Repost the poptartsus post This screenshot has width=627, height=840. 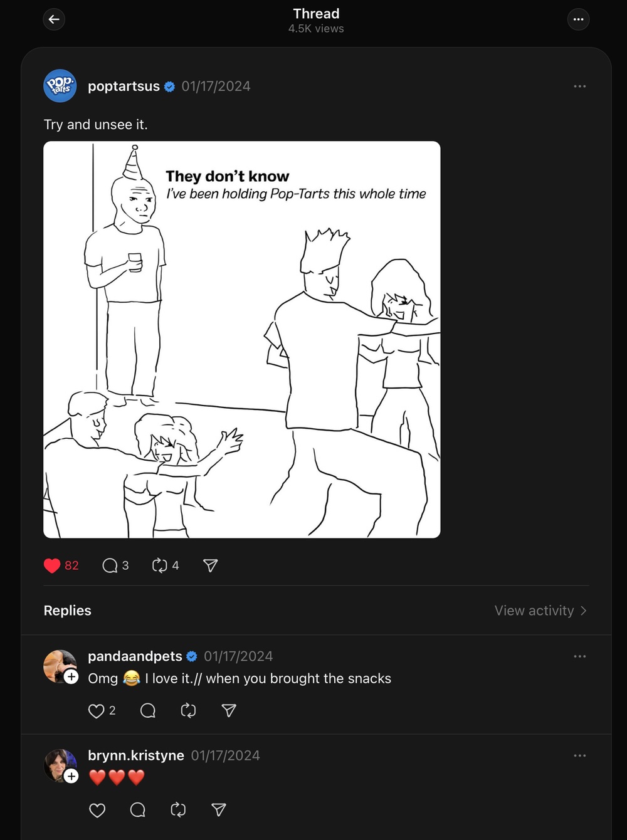(x=160, y=565)
